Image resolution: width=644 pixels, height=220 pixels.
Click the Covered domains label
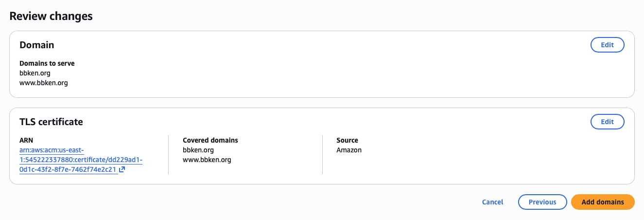click(x=210, y=140)
